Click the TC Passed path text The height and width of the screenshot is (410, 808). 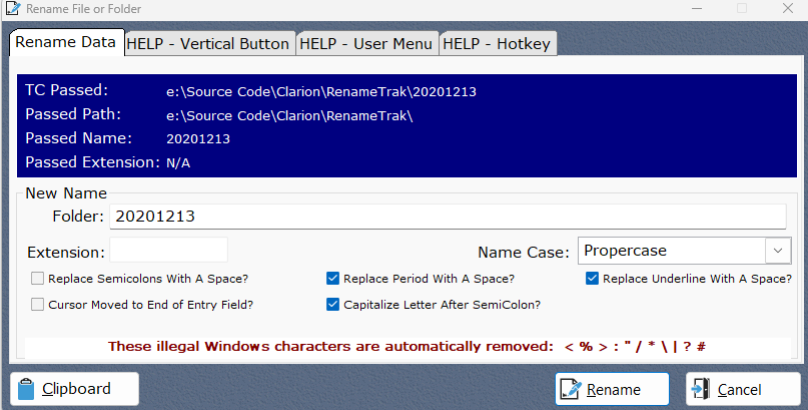tap(321, 92)
